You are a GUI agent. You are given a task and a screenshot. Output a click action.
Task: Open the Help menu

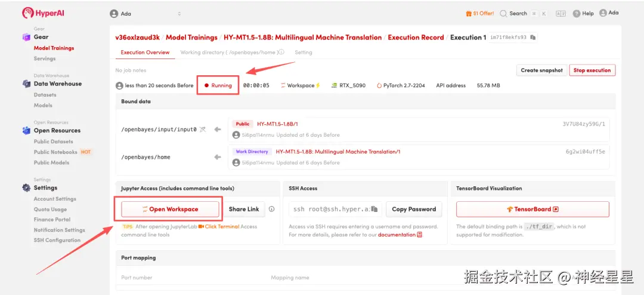[583, 14]
